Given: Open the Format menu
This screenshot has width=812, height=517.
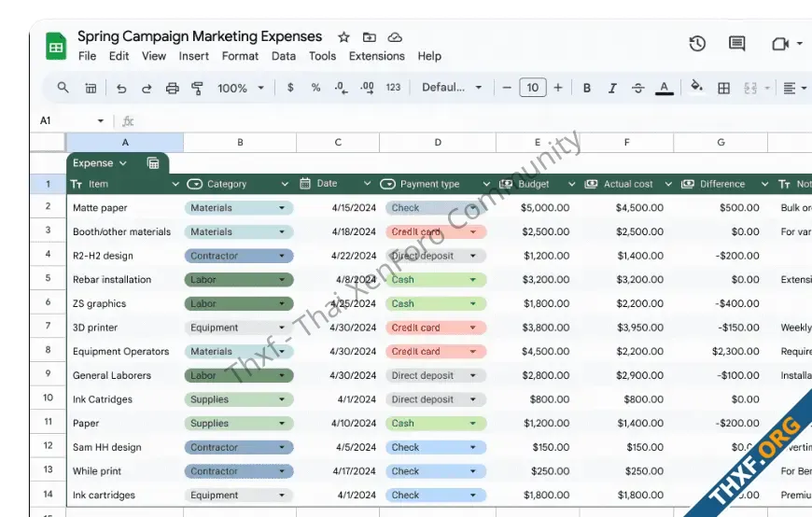Looking at the screenshot, I should pyautogui.click(x=240, y=56).
